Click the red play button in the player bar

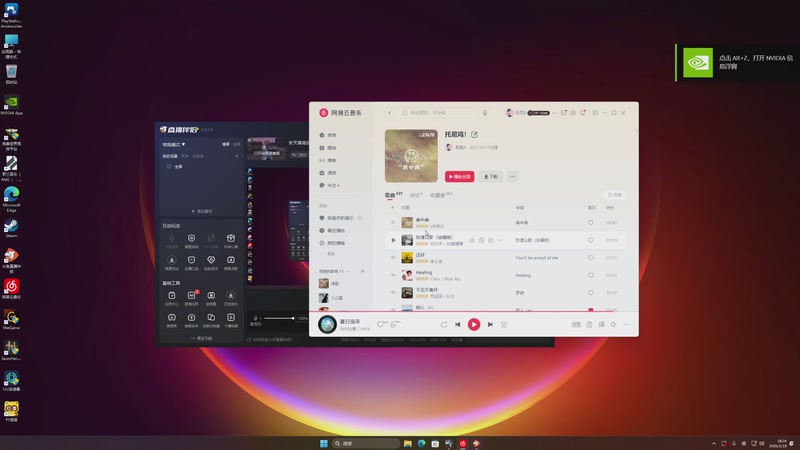[474, 324]
